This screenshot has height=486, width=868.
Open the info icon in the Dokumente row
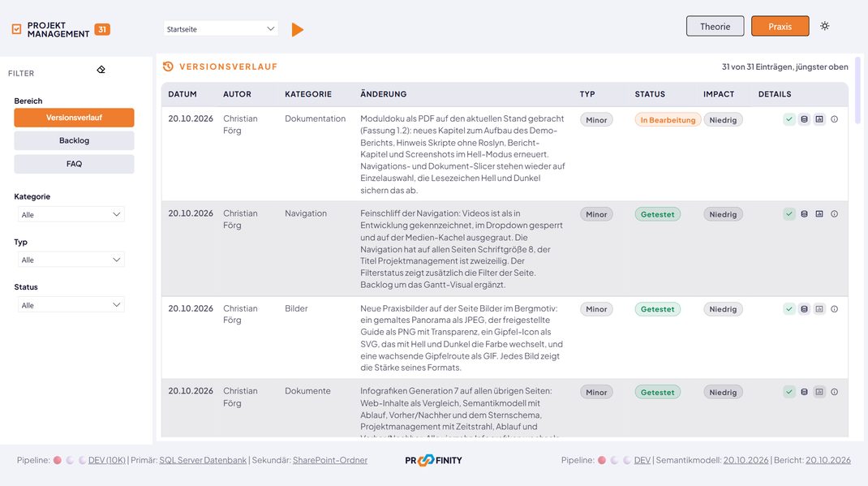[834, 392]
